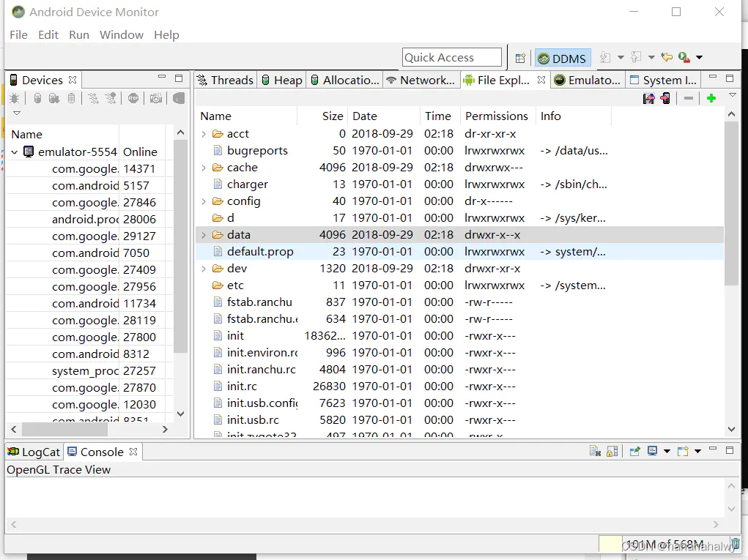Activate the DDMS perspective button

pyautogui.click(x=562, y=57)
